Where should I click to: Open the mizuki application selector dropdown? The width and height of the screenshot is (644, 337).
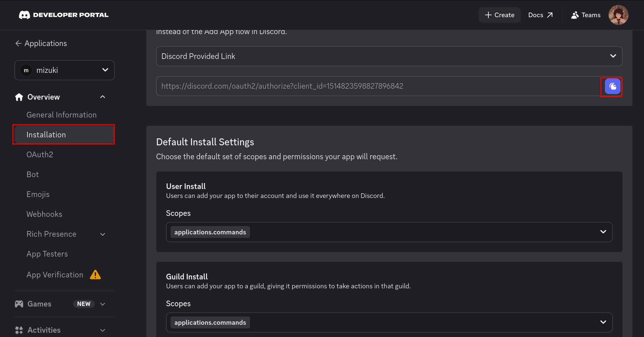(x=65, y=70)
